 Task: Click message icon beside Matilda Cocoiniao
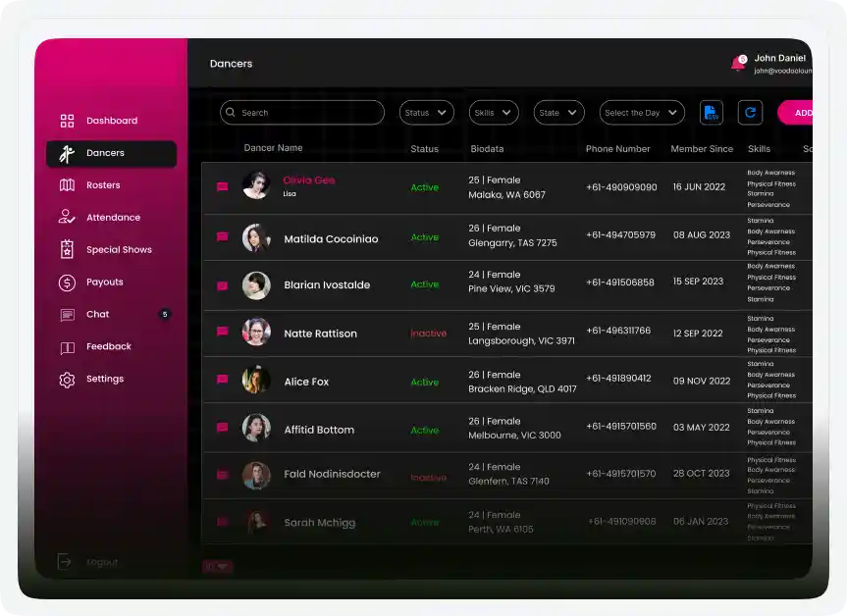[x=223, y=237]
